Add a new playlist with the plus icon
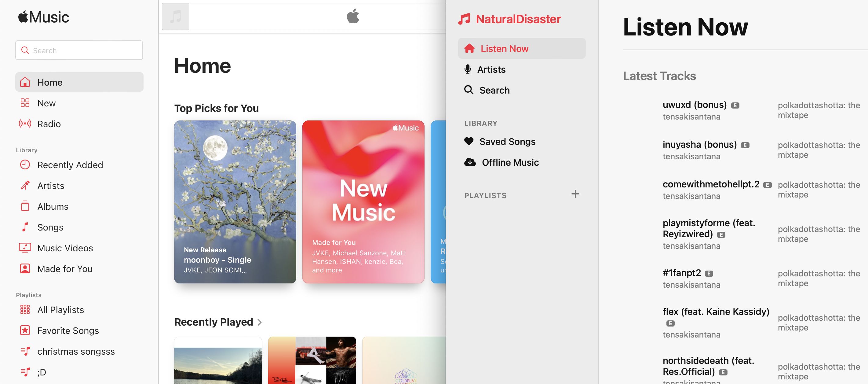 (575, 194)
